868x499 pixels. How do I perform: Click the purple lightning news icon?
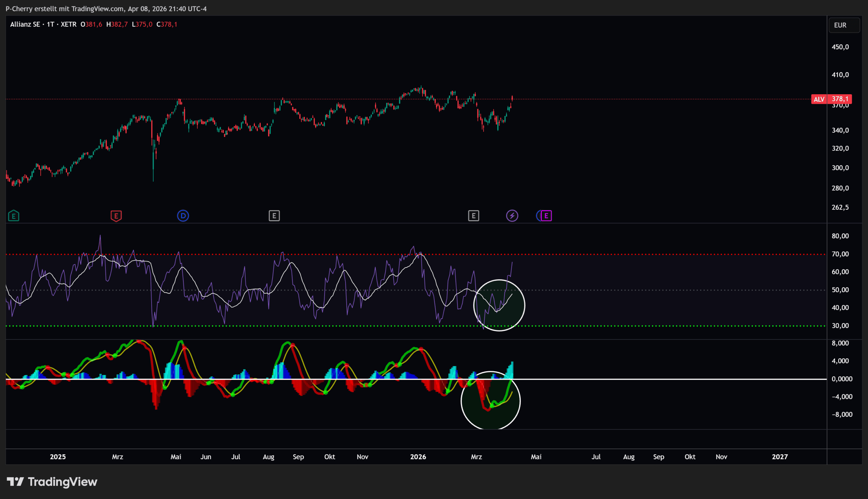pos(512,216)
